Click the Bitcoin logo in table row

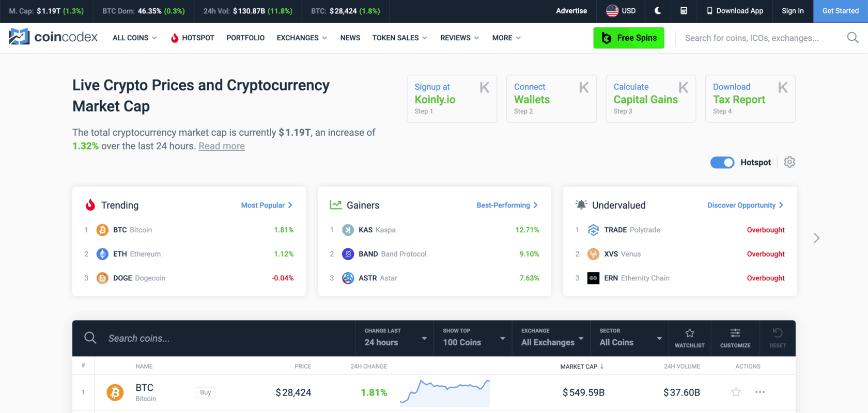pos(115,392)
